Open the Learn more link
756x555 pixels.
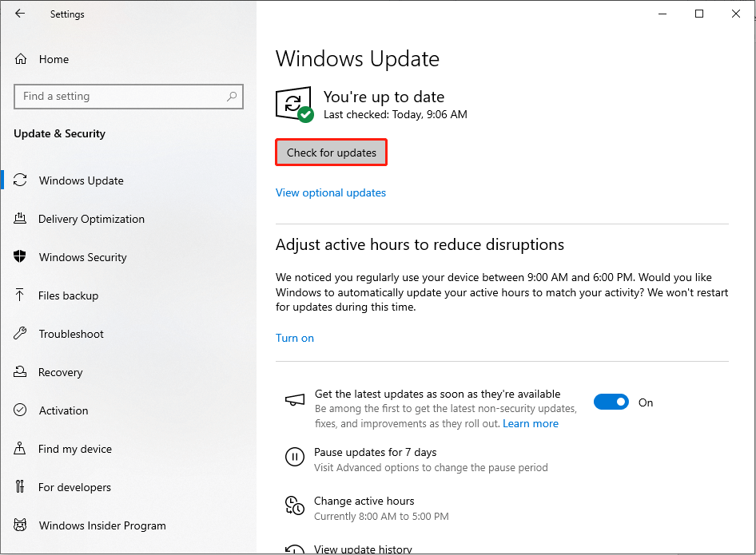tap(531, 423)
